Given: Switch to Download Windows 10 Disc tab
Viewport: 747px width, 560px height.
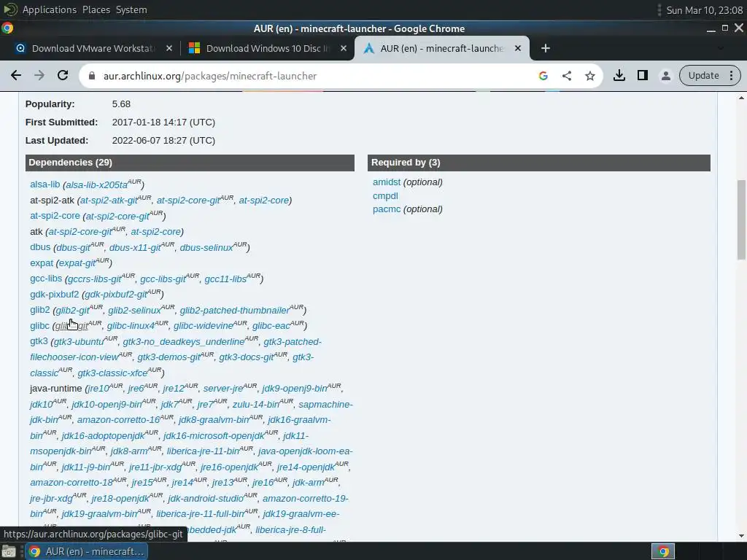Looking at the screenshot, I should (267, 48).
